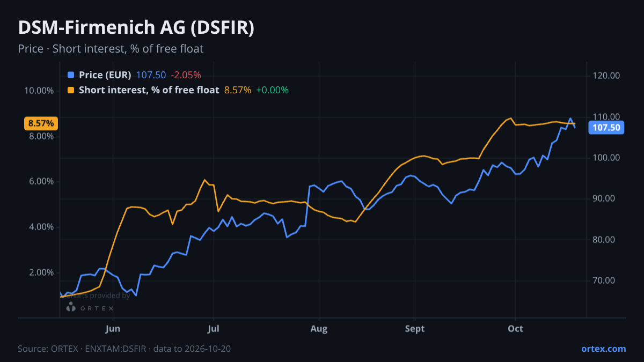Click the chart subtitle Price · Short interest text

[x=111, y=49]
